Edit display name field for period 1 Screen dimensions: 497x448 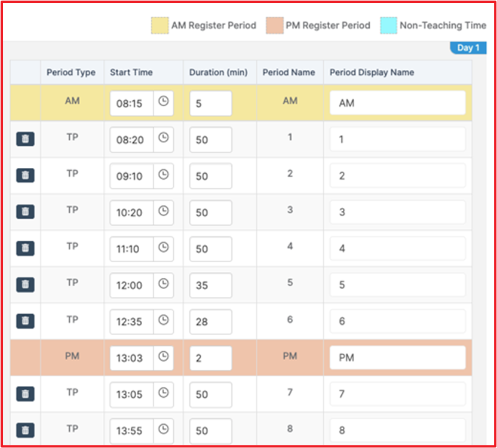click(398, 139)
